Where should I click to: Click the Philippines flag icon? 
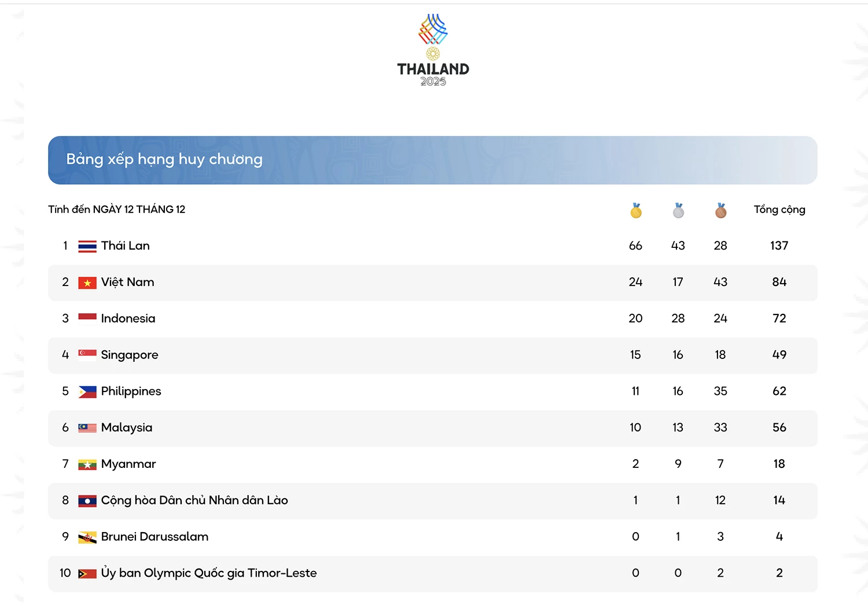click(87, 391)
